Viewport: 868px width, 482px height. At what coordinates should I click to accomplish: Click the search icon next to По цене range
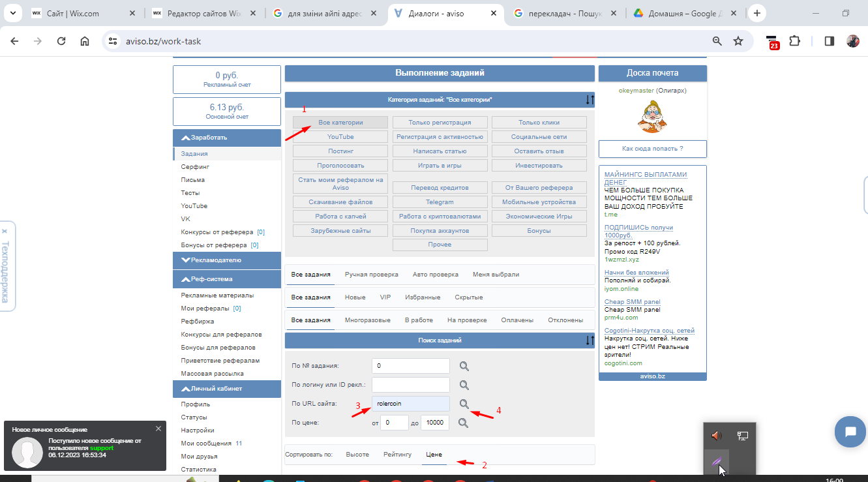(x=464, y=423)
